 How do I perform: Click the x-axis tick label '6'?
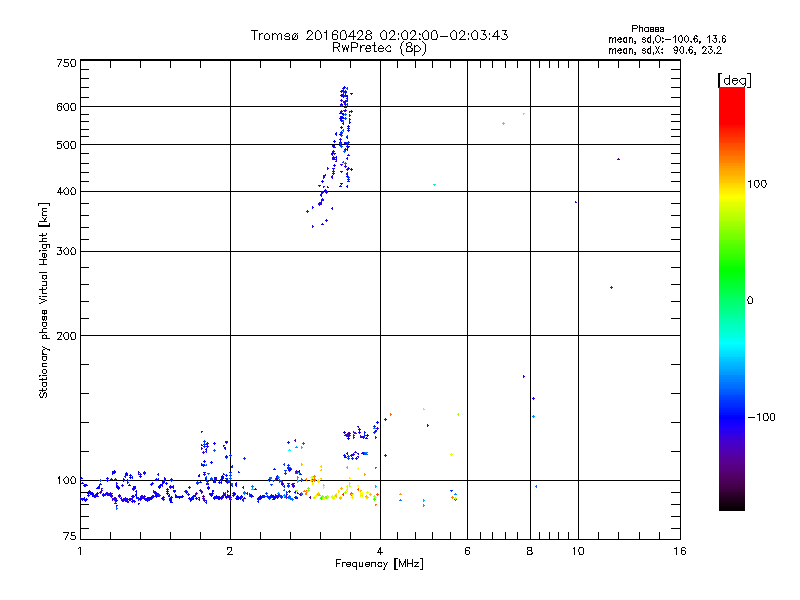(x=467, y=551)
